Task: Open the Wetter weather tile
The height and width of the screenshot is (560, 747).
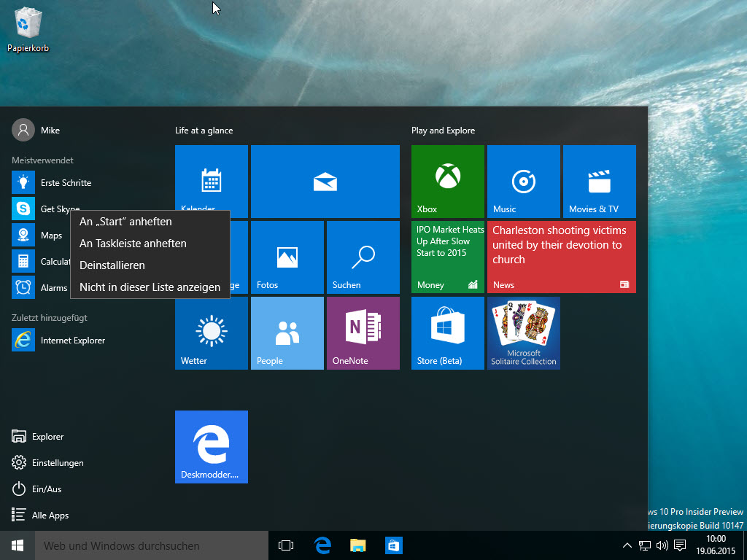Action: (212, 332)
